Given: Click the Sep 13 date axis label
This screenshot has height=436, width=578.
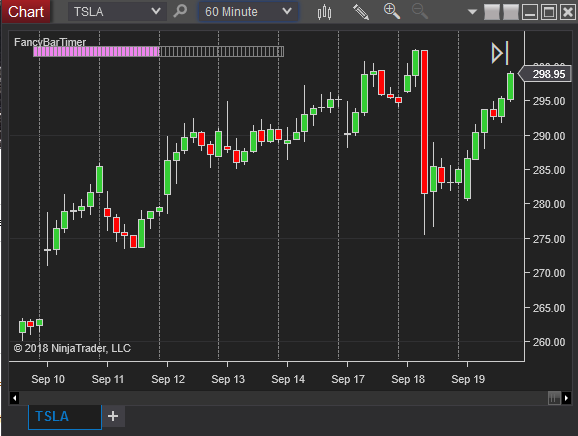Looking at the screenshot, I should (x=228, y=379).
